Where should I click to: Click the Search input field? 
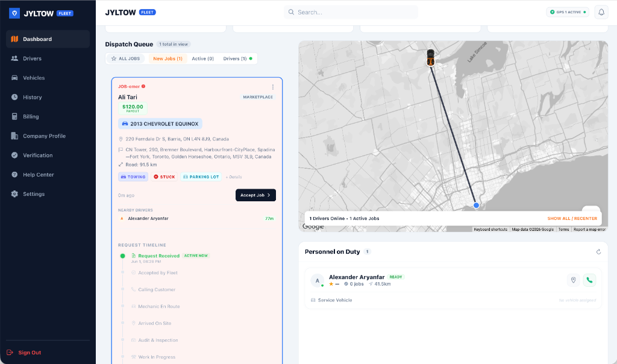(x=351, y=12)
